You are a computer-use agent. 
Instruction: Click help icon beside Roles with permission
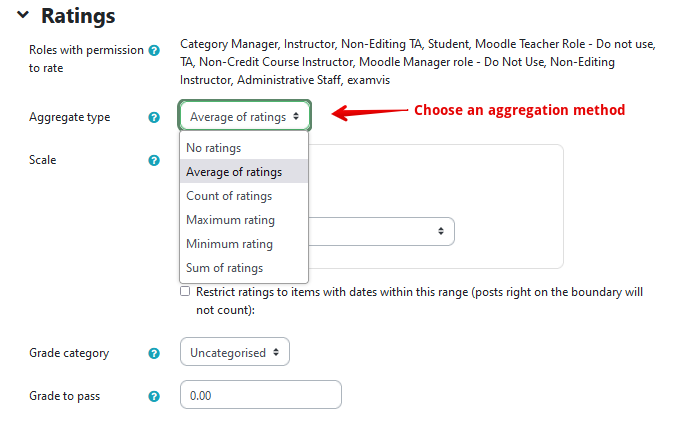coord(154,49)
